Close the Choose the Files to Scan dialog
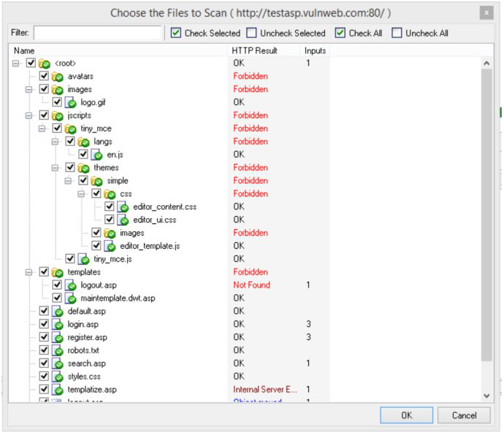This screenshot has height=432, width=504. point(486,13)
